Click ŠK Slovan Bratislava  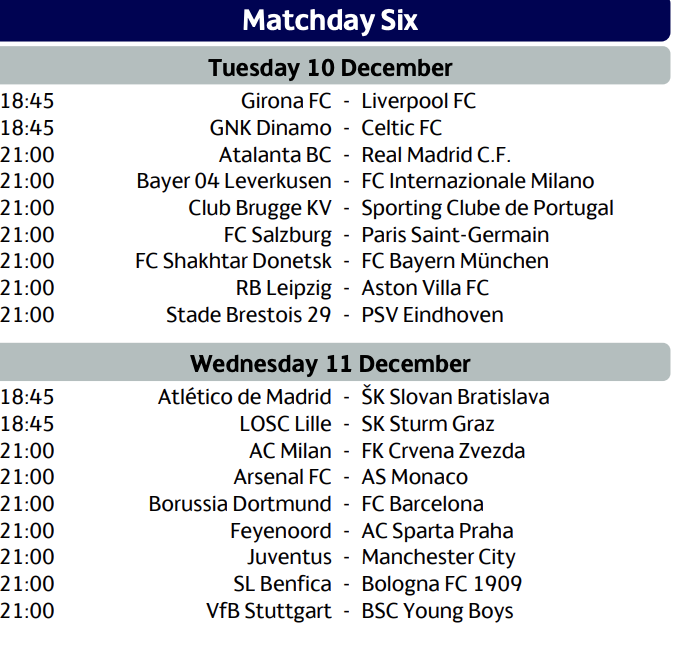coord(455,396)
